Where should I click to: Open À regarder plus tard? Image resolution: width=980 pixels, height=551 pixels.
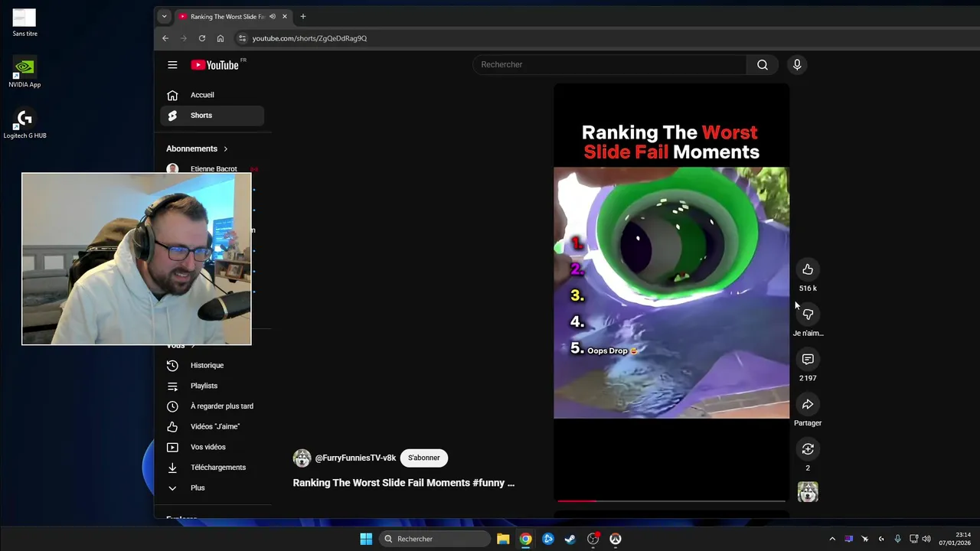coord(212,406)
